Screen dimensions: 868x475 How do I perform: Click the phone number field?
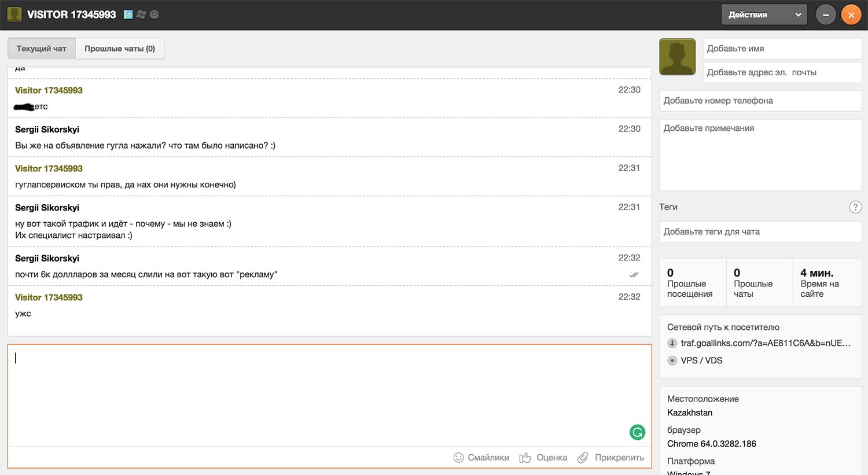(x=760, y=101)
